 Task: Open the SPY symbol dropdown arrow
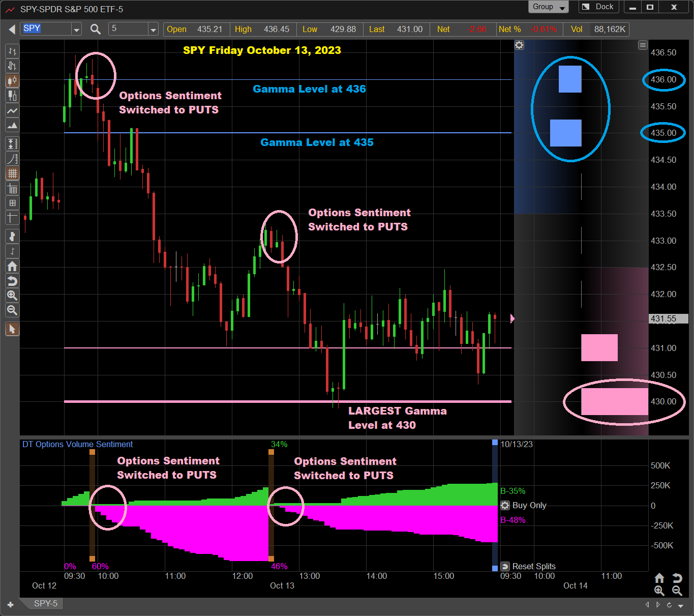tap(76, 30)
